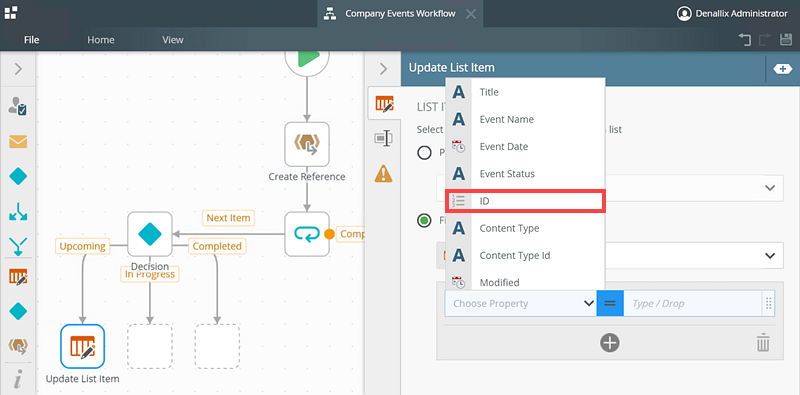Open the File menu

click(x=32, y=40)
